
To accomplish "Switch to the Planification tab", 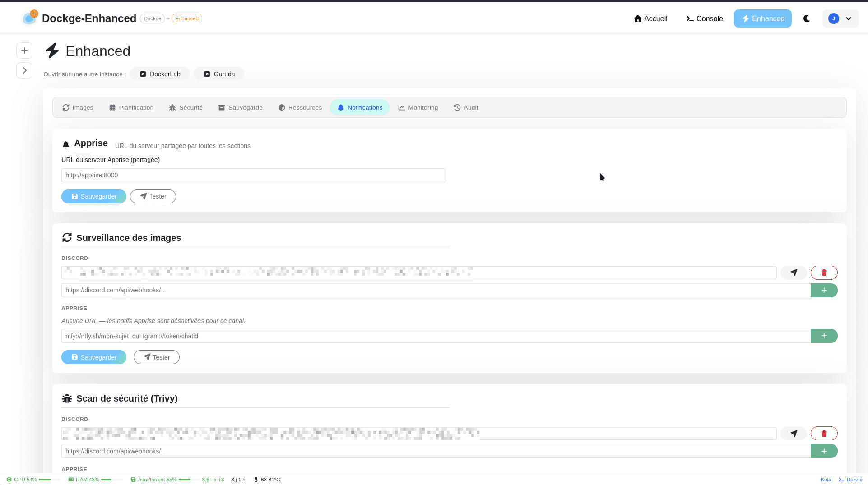I will tap(131, 107).
